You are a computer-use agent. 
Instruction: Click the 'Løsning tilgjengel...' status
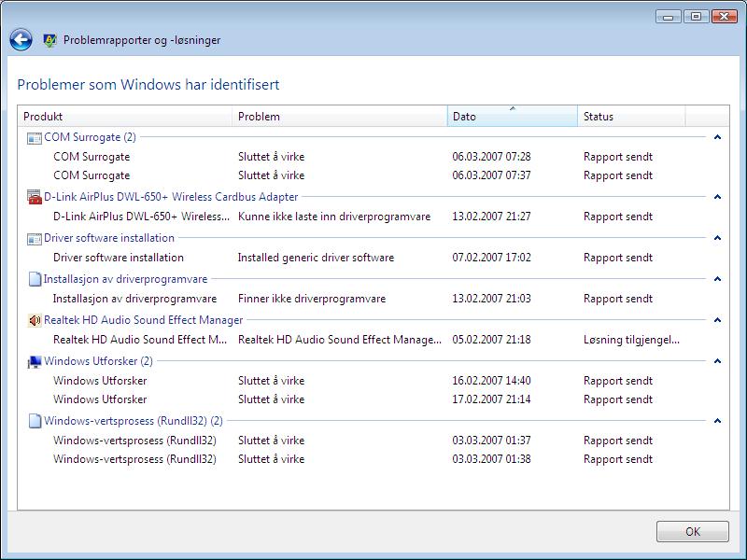point(631,340)
